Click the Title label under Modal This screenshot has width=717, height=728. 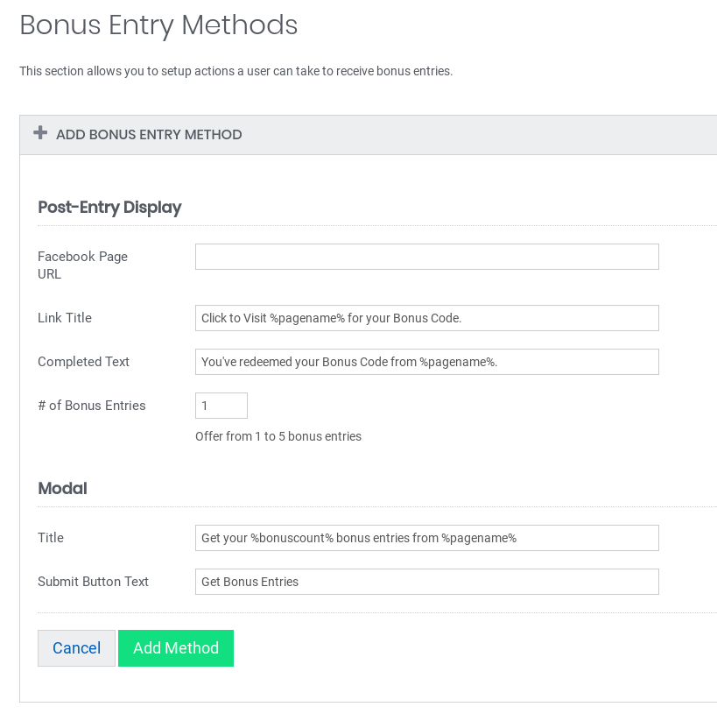click(x=51, y=538)
